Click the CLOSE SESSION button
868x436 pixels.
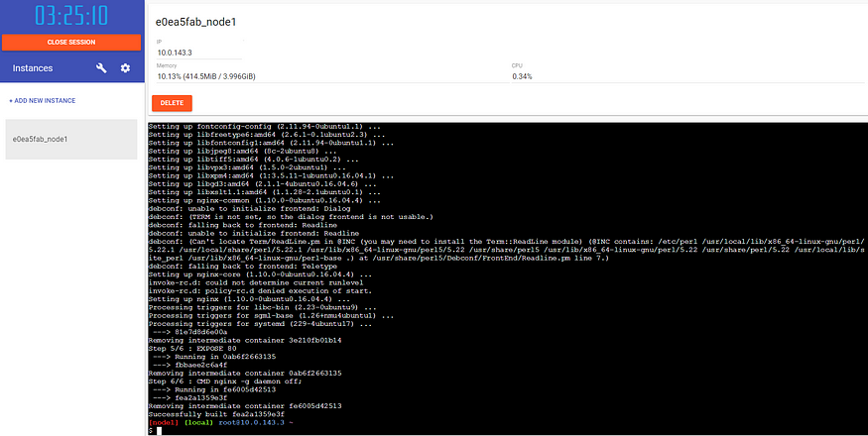click(71, 42)
